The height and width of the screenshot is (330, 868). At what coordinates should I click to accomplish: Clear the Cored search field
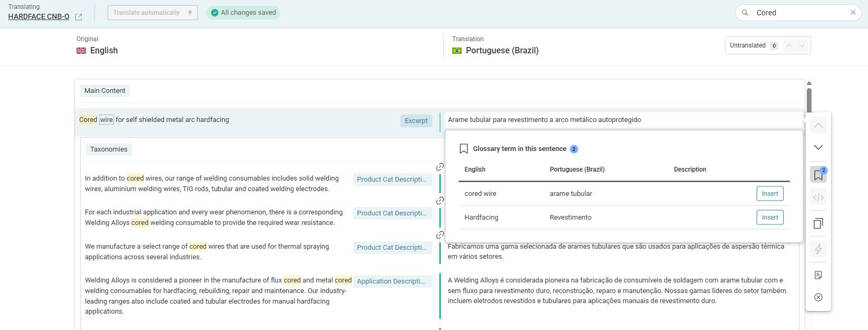[x=853, y=13]
